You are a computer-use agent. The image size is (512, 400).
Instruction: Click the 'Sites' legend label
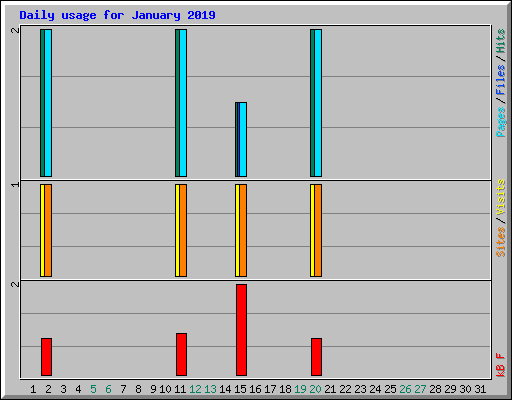tap(501, 242)
